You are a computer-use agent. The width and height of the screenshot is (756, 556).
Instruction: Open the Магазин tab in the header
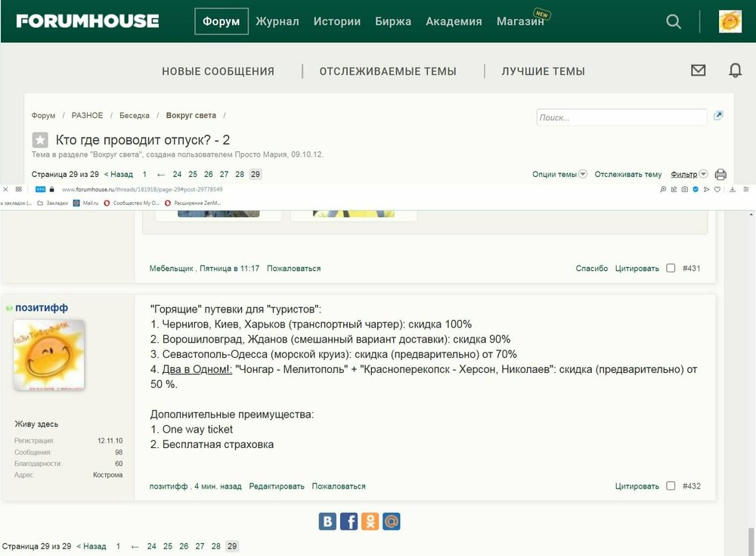click(521, 21)
